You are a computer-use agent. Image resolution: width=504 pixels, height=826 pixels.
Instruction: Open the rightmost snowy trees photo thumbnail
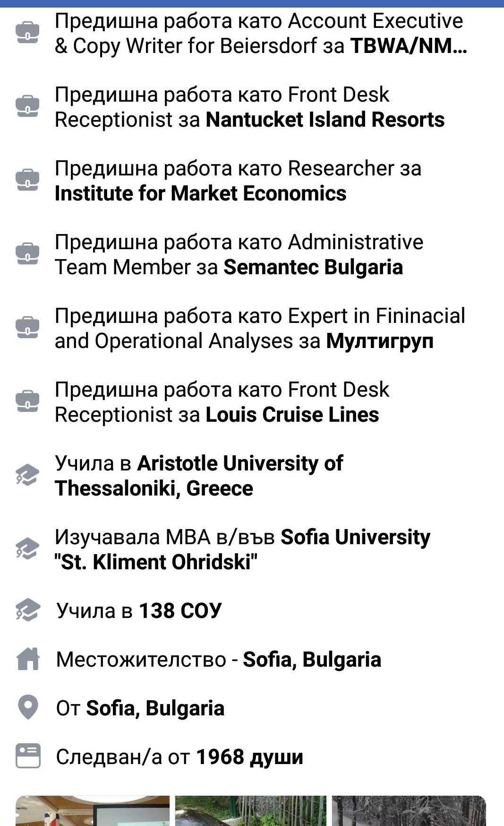[409, 810]
